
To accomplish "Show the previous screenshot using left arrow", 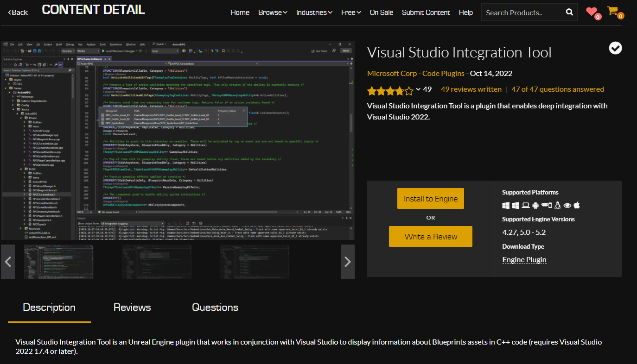I will point(8,262).
